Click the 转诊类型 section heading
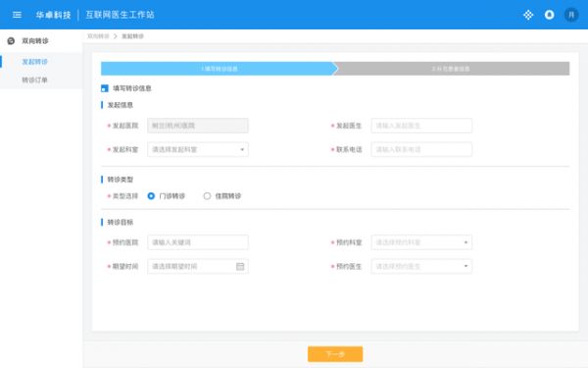Viewport: 588px width, 368px height. click(x=120, y=180)
